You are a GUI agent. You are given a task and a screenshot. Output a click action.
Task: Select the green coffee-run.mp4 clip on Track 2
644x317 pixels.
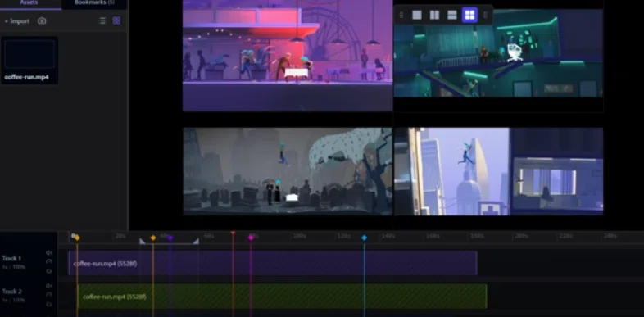coord(282,297)
